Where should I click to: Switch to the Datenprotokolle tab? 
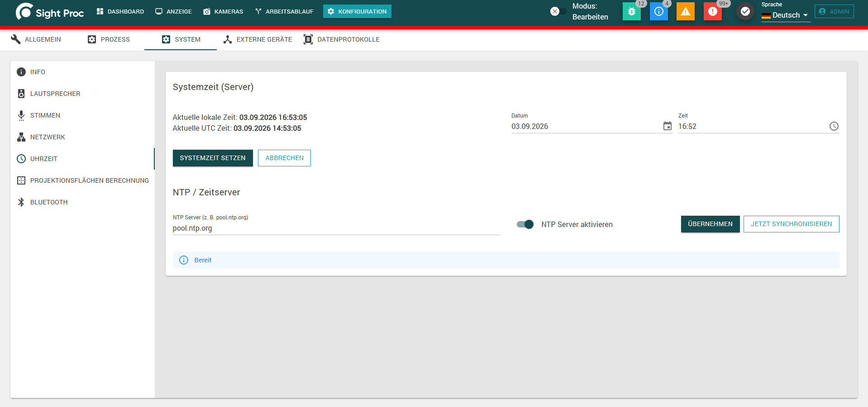click(342, 39)
